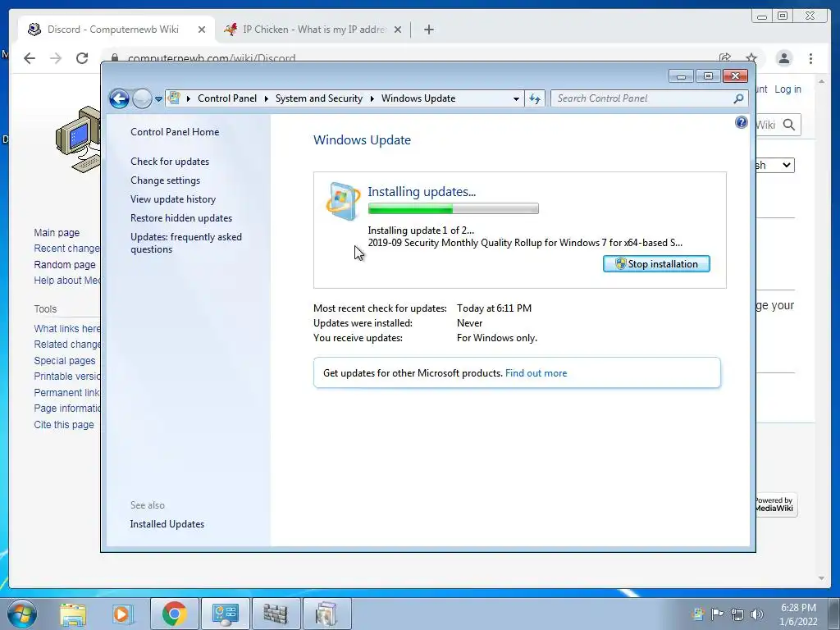
Task: Go to Control Panel Home
Action: (175, 132)
